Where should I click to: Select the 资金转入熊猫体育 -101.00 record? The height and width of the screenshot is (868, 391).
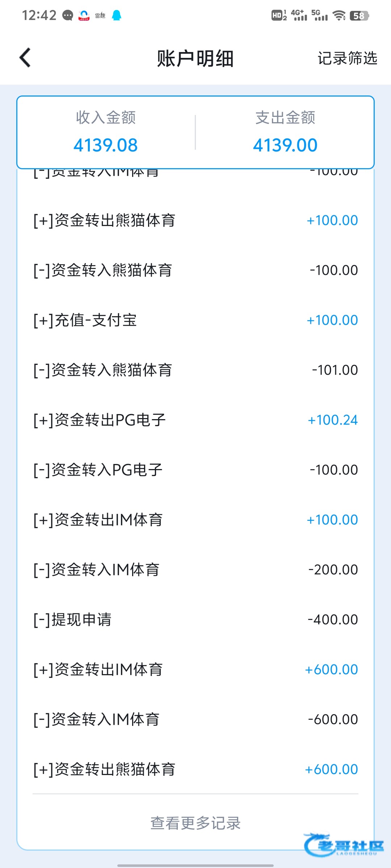pyautogui.click(x=195, y=370)
